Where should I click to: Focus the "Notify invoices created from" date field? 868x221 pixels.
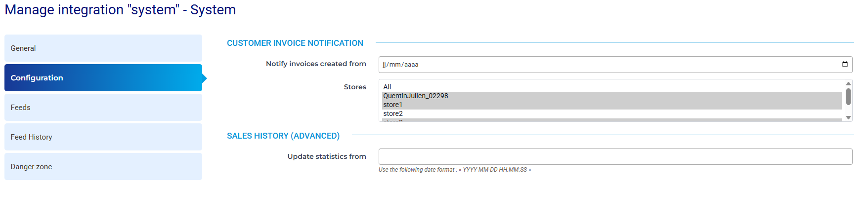coord(615,64)
